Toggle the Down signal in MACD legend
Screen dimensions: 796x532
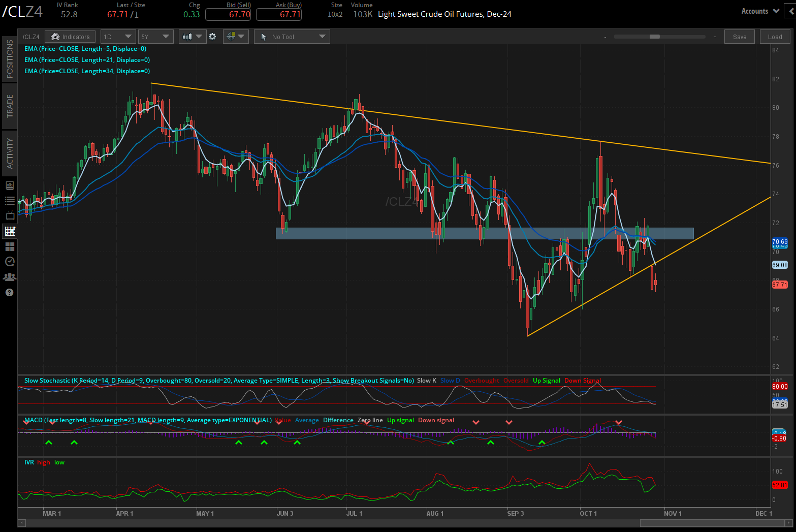[x=436, y=420]
